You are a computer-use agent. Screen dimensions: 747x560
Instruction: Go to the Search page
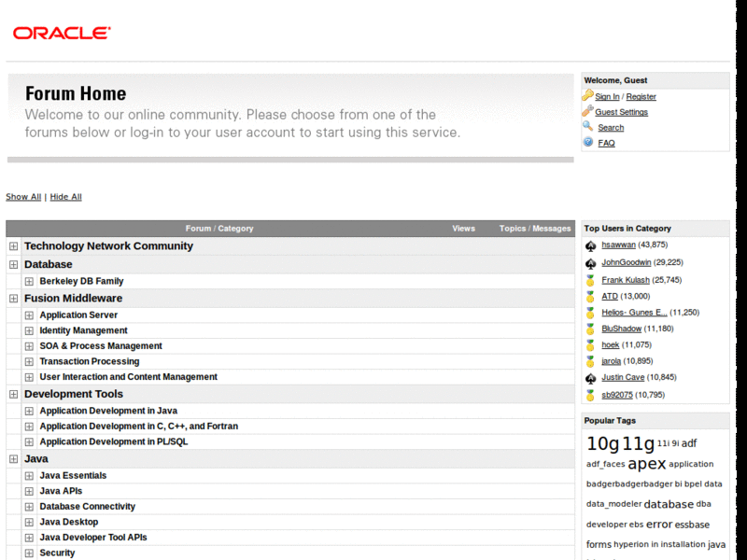(611, 128)
